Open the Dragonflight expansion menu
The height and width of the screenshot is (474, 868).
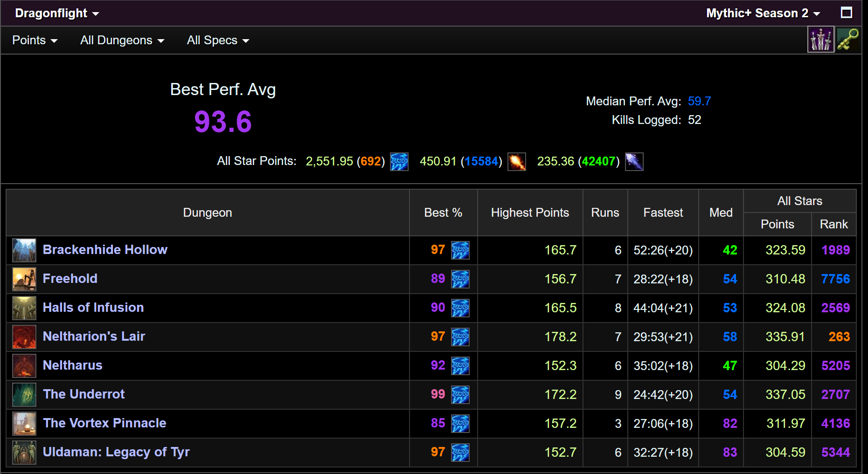[56, 13]
